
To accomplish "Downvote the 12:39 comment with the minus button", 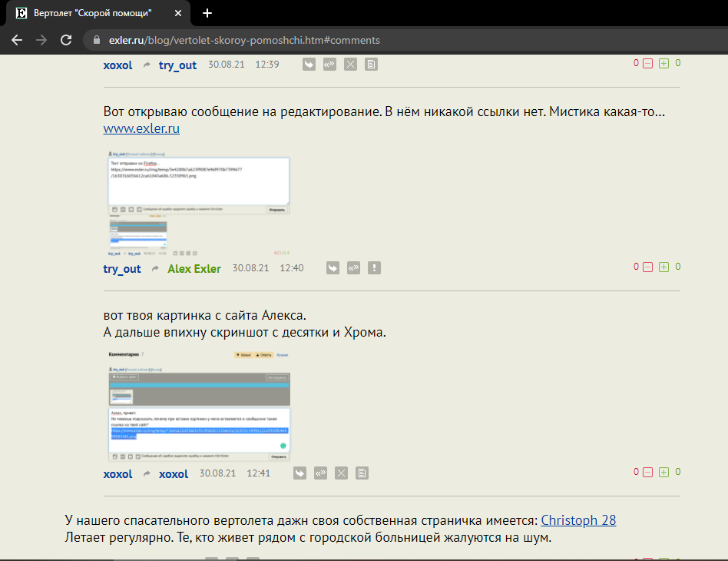I will click(x=647, y=64).
